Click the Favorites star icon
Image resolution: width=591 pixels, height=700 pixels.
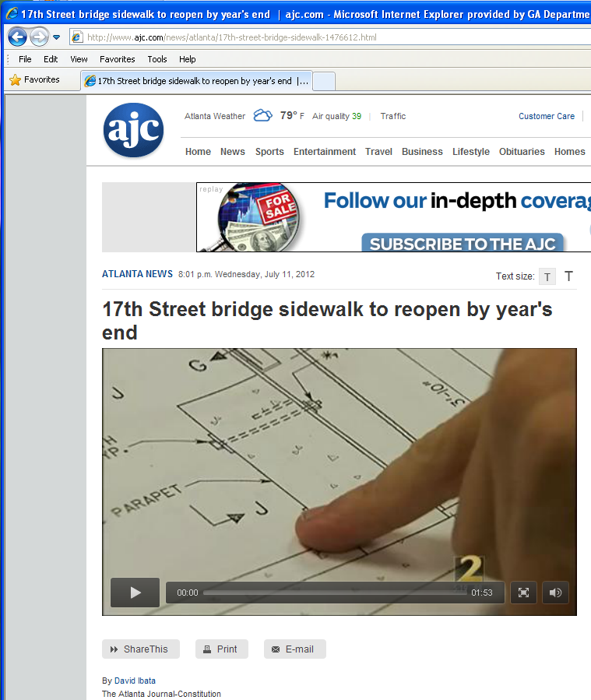(x=15, y=80)
